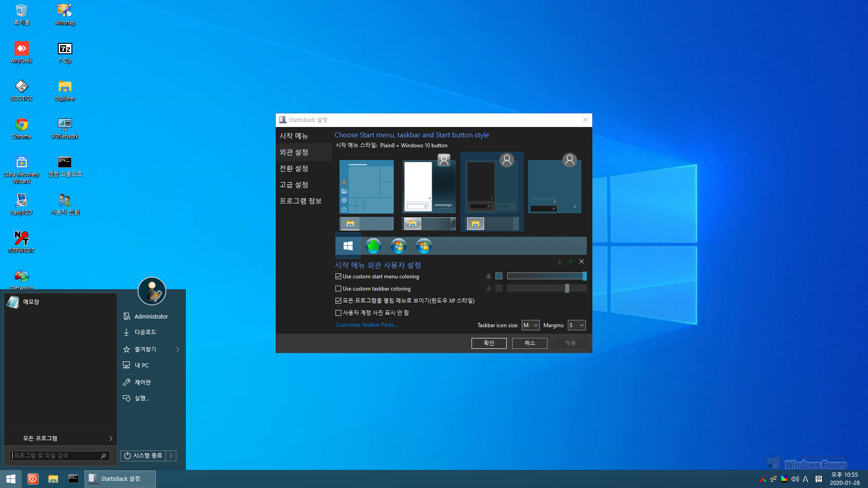Select the Windows Vista start button icon
868x488 pixels.
[x=398, y=245]
